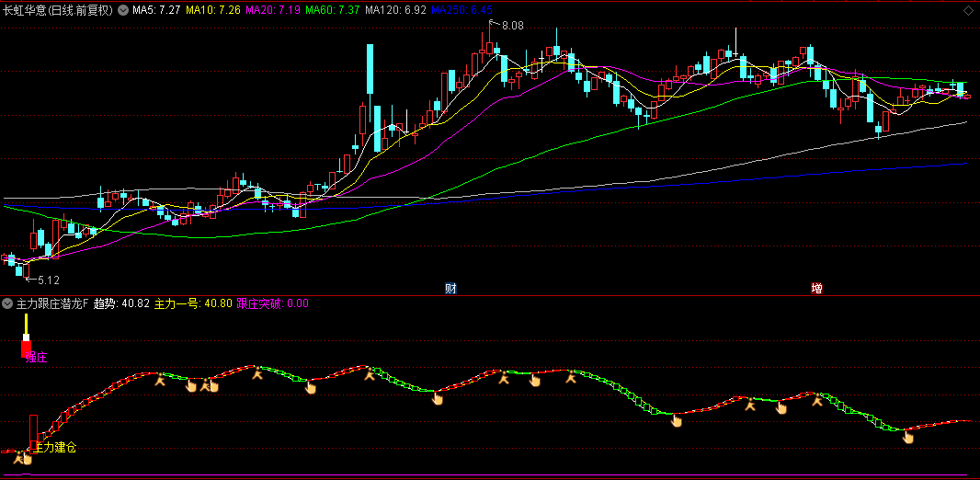The width and height of the screenshot is (980, 480).
Task: Click the yellow 主力建仓 signal text
Action: click(56, 448)
